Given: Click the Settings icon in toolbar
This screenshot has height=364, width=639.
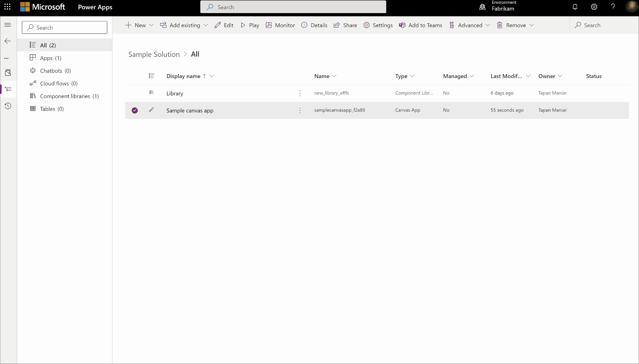Looking at the screenshot, I should point(366,25).
